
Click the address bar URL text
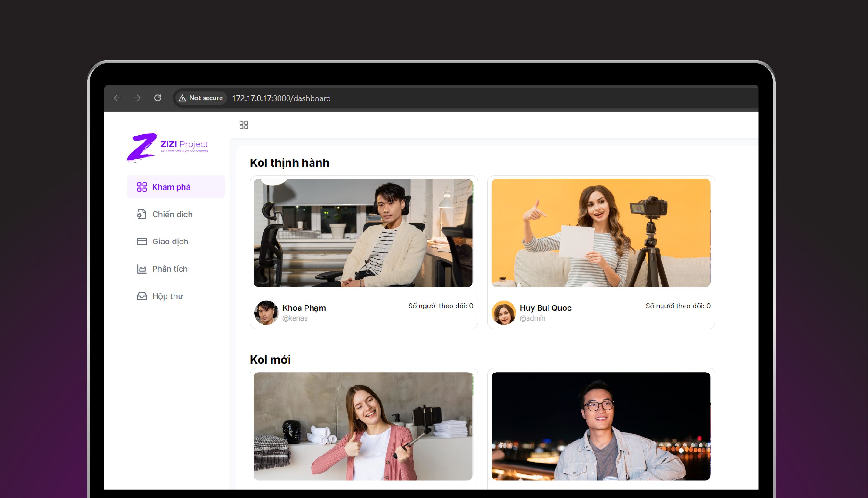[281, 98]
